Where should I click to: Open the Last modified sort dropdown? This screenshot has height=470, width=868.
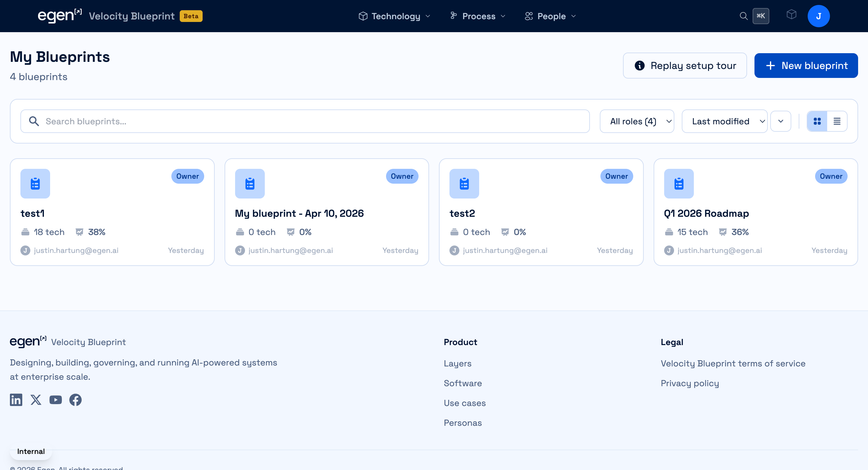[724, 121]
